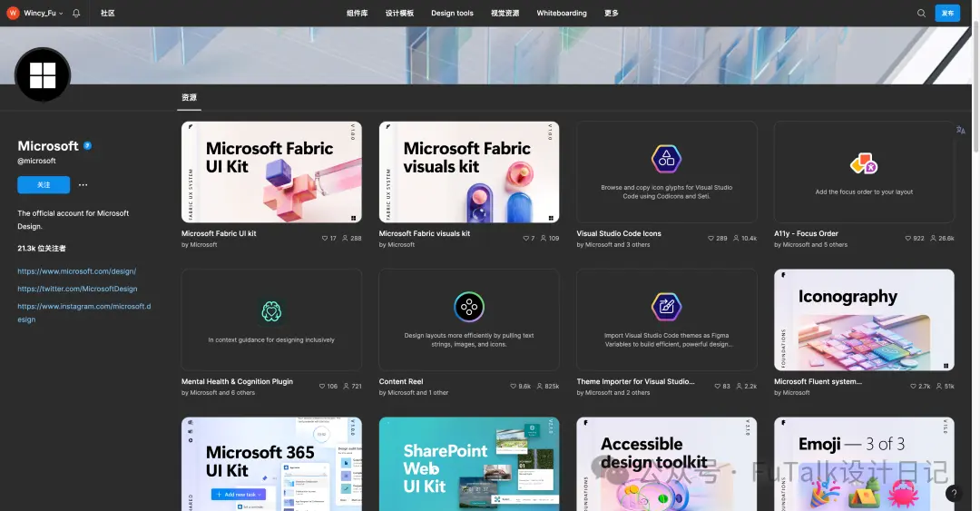The image size is (980, 511).
Task: Like Content Reel heart icon
Action: click(513, 387)
